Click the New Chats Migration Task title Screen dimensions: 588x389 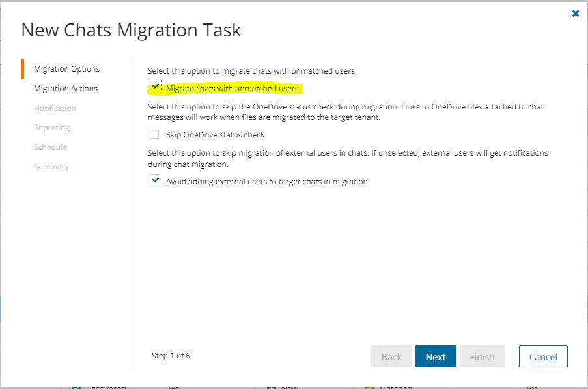click(x=131, y=30)
